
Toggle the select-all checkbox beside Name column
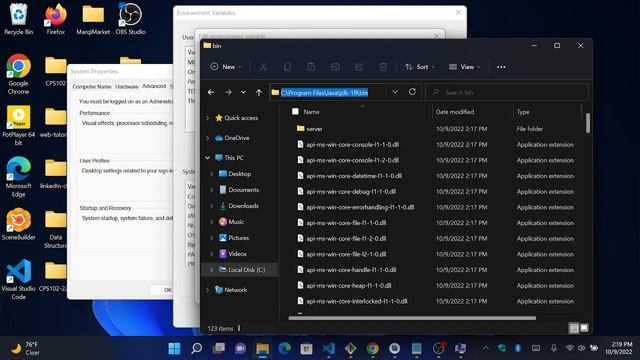(295, 111)
